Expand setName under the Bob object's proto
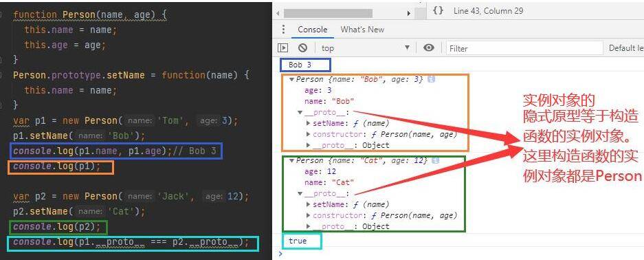The image size is (644, 260). point(309,123)
